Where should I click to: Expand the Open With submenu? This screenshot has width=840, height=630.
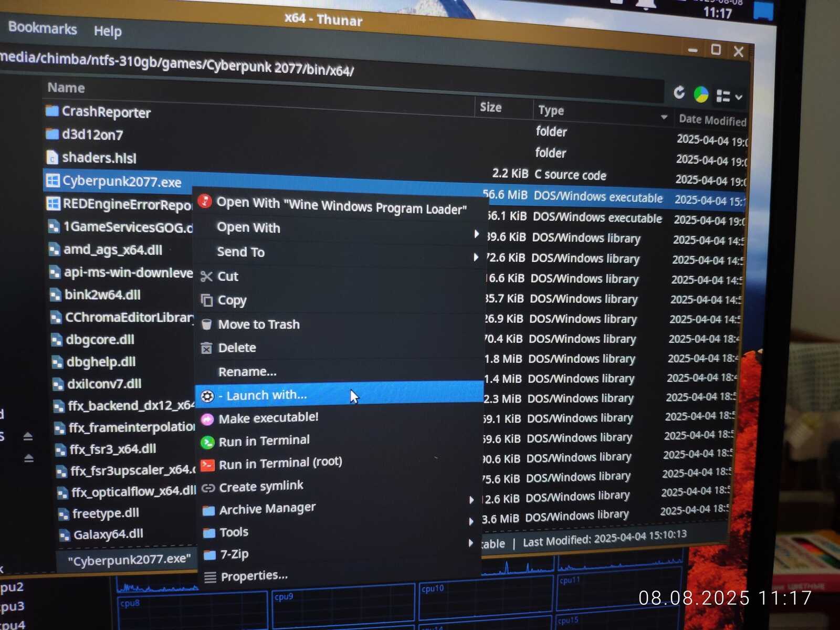pyautogui.click(x=476, y=234)
